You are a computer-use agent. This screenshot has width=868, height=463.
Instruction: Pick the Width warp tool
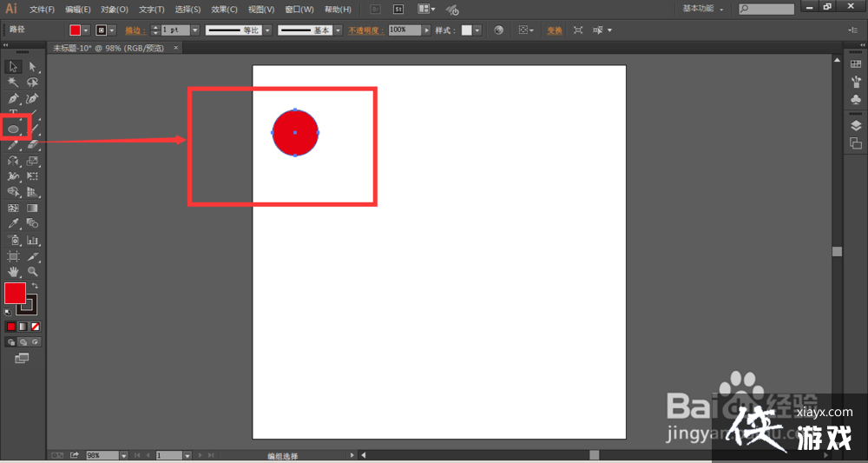(13, 176)
